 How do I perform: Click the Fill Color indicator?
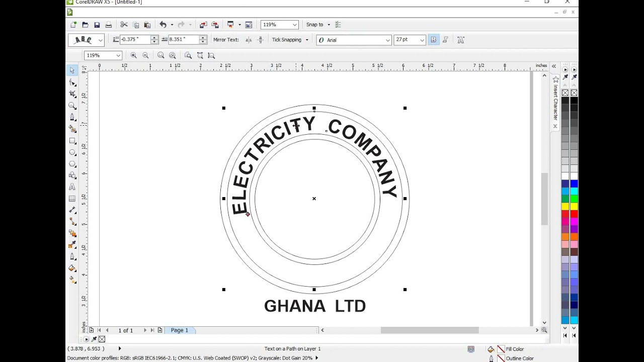point(501,349)
